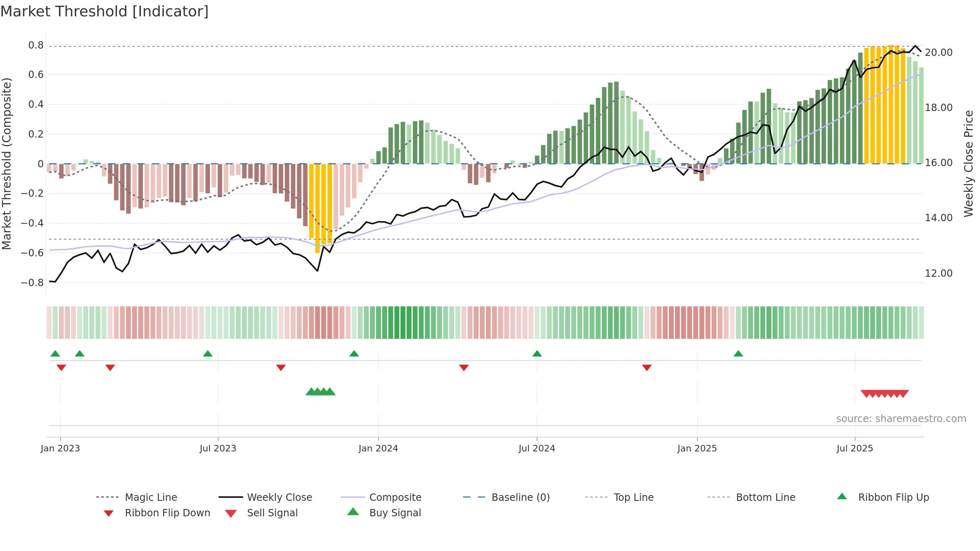Click the 20.00 price axis label

pyautogui.click(x=939, y=53)
